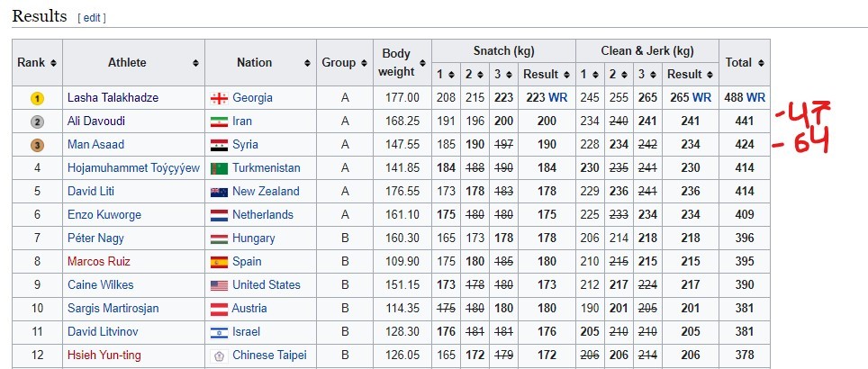Click the gold medal icon in first row

(x=37, y=98)
